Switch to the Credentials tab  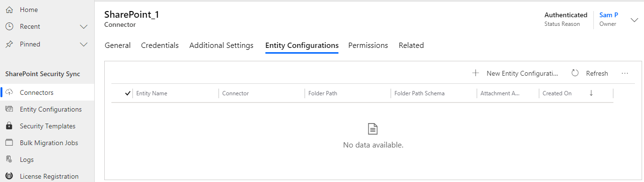tap(160, 45)
